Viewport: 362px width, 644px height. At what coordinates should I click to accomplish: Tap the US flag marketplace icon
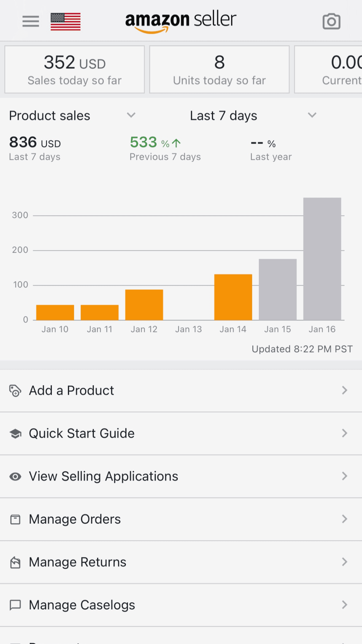(x=65, y=22)
